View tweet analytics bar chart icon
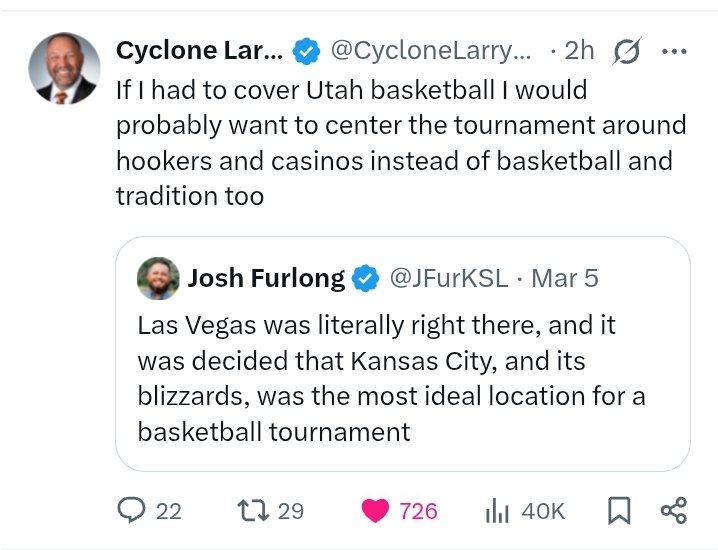The image size is (718, 550). point(498,511)
